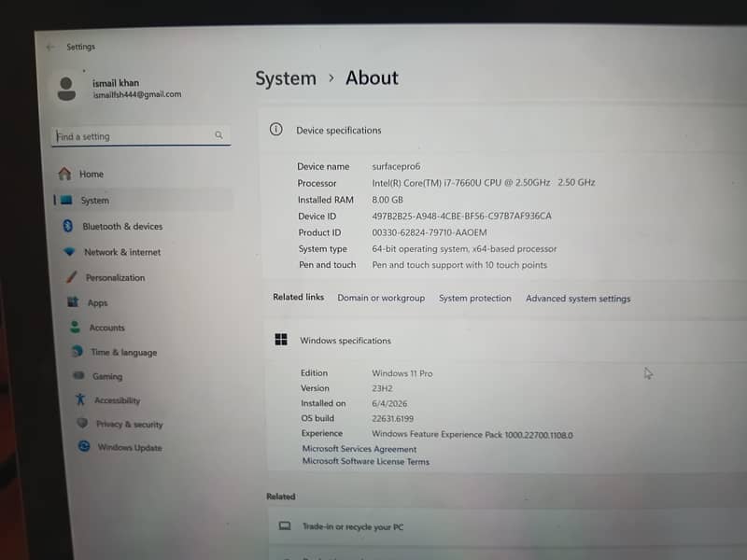
Task: Click the Privacy & security shield icon
Action: click(82, 423)
